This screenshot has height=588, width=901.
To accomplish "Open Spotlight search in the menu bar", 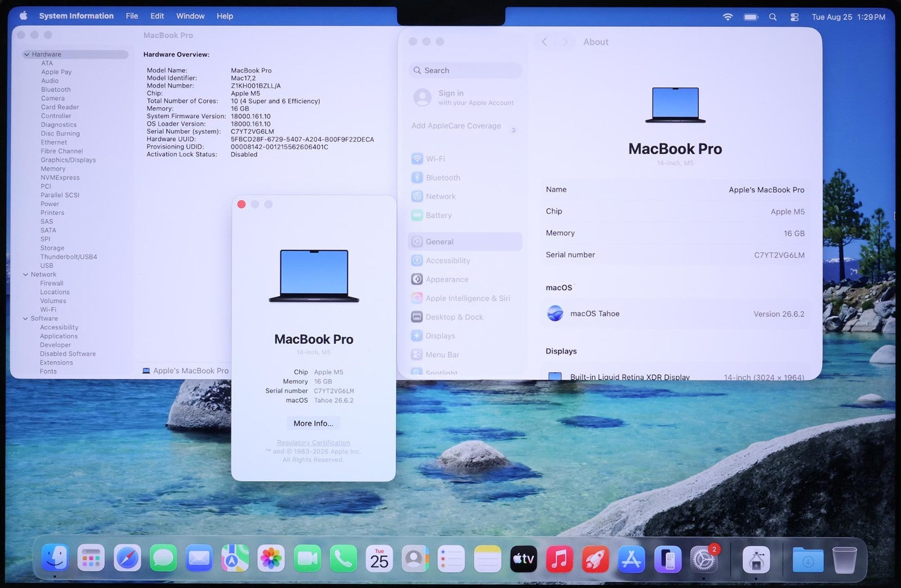I will point(773,17).
